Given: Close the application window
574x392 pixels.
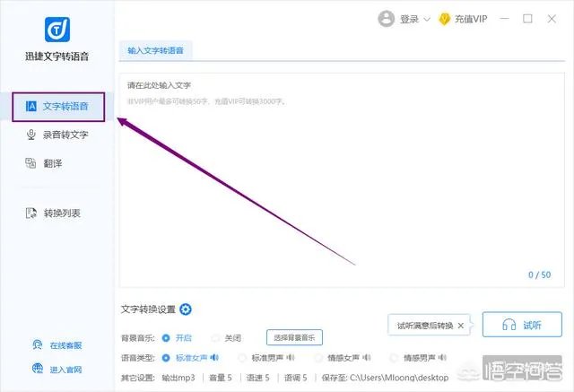Looking at the screenshot, I should pyautogui.click(x=552, y=19).
